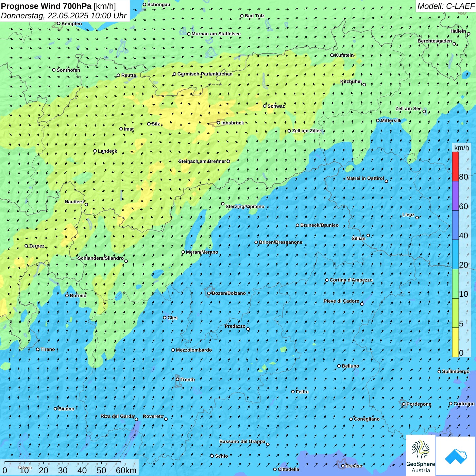Image resolution: width=476 pixels, height=476 pixels.
Task: Click the blue cloud arrow logo
Action: pos(456,456)
